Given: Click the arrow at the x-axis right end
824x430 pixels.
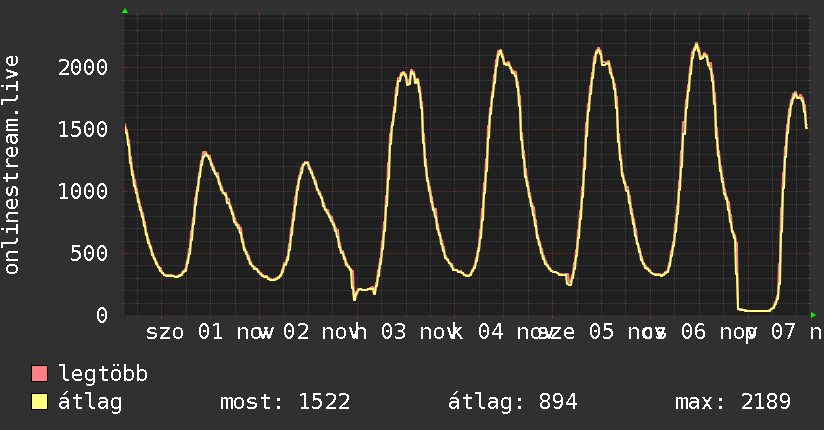Looking at the screenshot, I should [x=813, y=314].
